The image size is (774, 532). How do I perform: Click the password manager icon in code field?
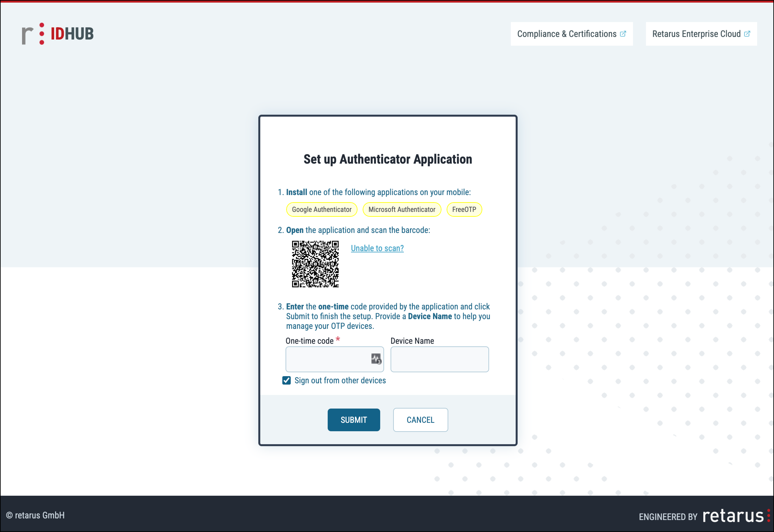(x=376, y=359)
